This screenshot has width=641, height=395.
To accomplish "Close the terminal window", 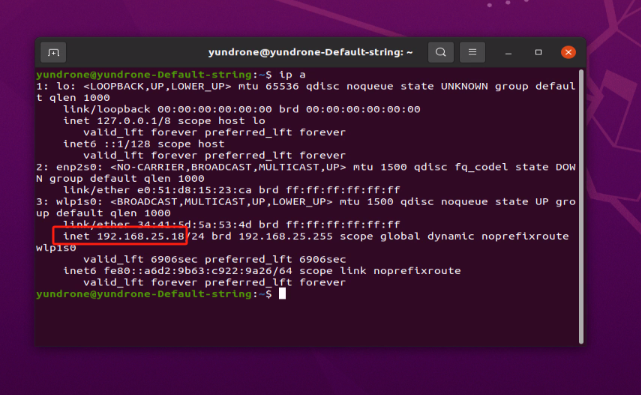I will tap(568, 52).
